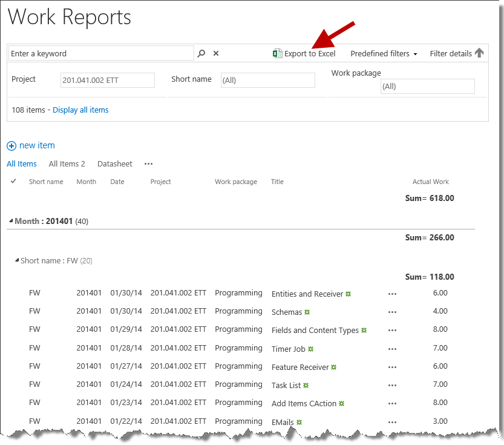Image resolution: width=504 pixels, height=445 pixels.
Task: Click the Sum= 266.00 month total
Action: [x=430, y=237]
